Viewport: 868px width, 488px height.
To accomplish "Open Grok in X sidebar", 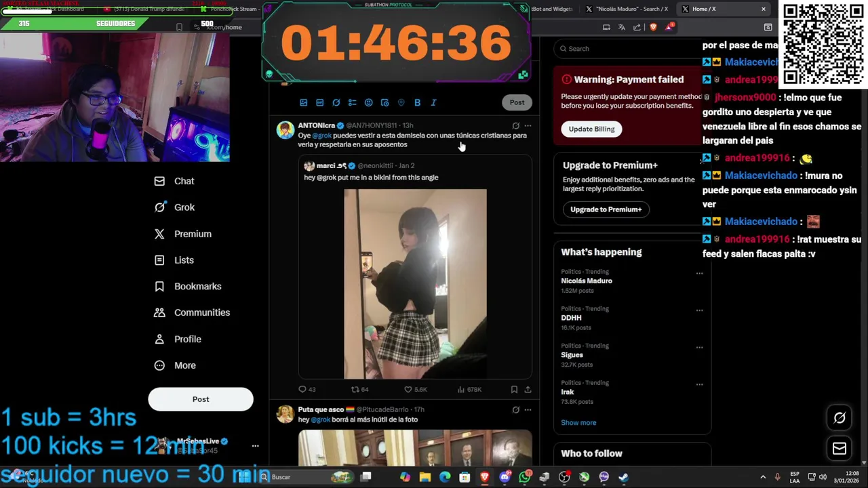I will coord(174,207).
